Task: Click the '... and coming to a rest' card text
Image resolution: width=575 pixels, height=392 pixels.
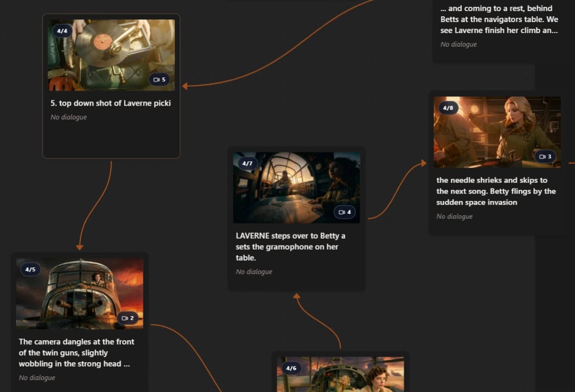Action: point(499,19)
